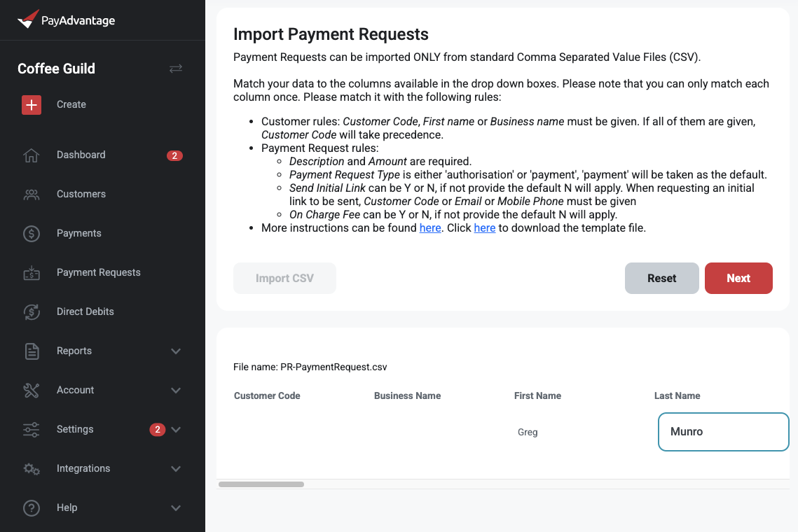Click the Dashboard house icon
The image size is (798, 532).
pyautogui.click(x=32, y=155)
